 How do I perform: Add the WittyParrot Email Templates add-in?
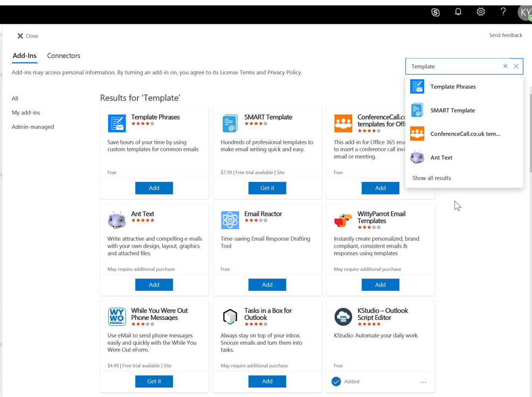point(381,285)
